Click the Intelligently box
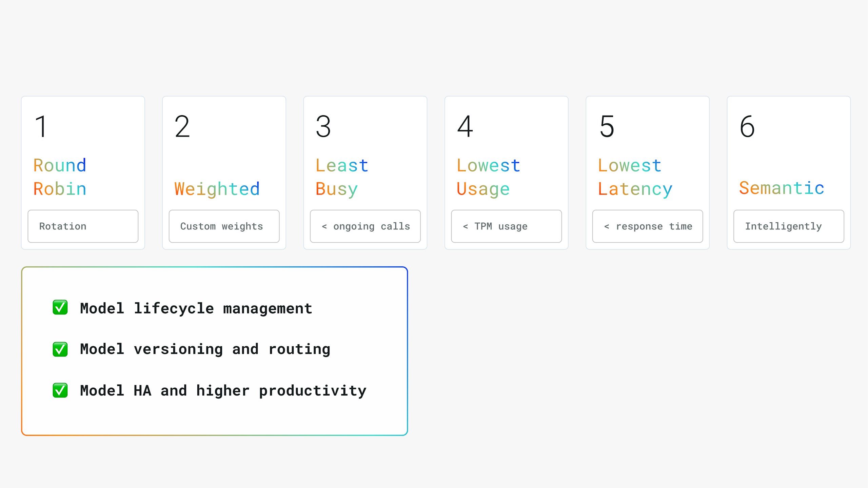 tap(788, 226)
